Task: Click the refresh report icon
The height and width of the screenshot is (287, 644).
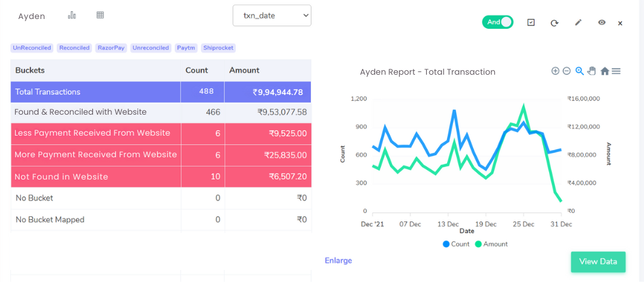Action: pyautogui.click(x=554, y=23)
